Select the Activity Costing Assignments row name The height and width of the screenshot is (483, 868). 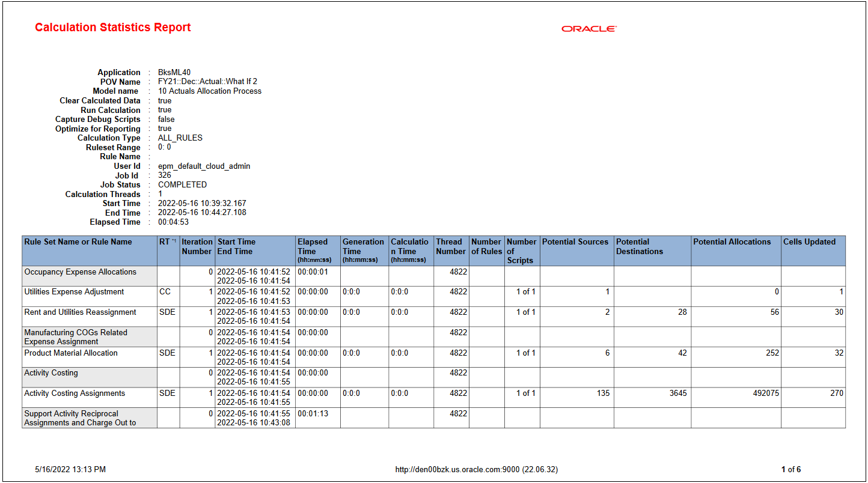pyautogui.click(x=75, y=393)
